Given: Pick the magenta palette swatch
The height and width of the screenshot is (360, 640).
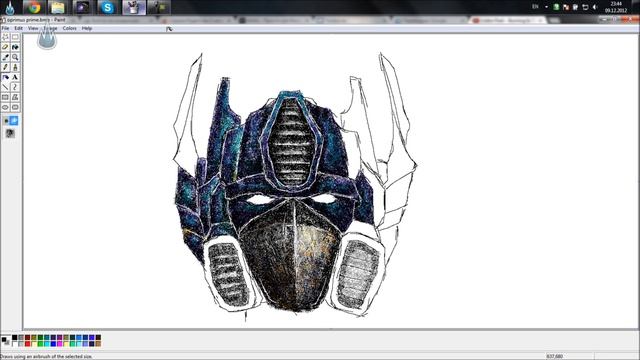Looking at the screenshot, I should coord(60,344).
